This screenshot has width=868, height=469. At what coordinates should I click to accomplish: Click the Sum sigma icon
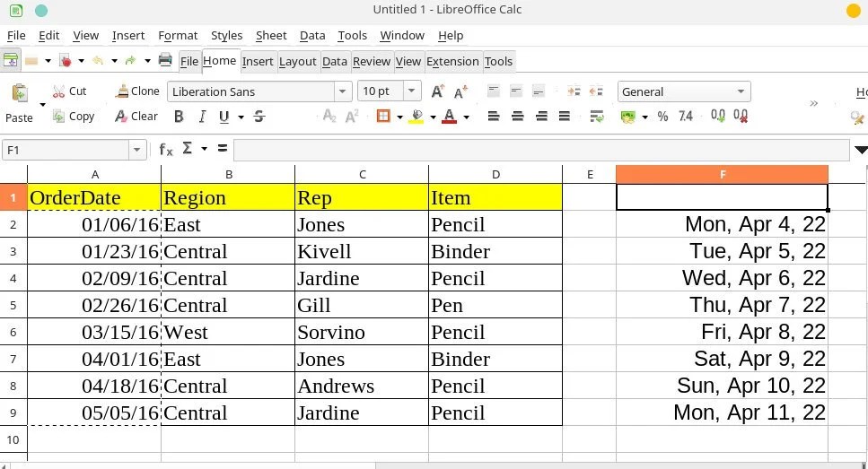point(188,148)
